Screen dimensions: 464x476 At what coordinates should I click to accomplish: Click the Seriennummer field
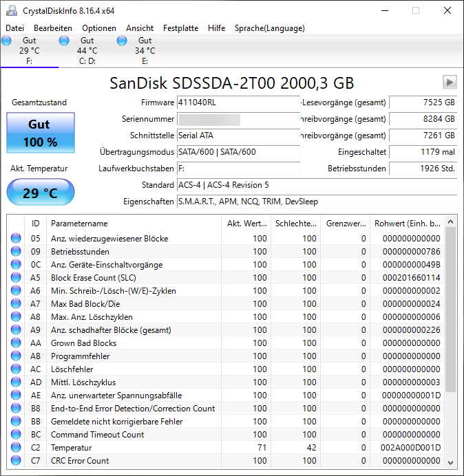[238, 119]
